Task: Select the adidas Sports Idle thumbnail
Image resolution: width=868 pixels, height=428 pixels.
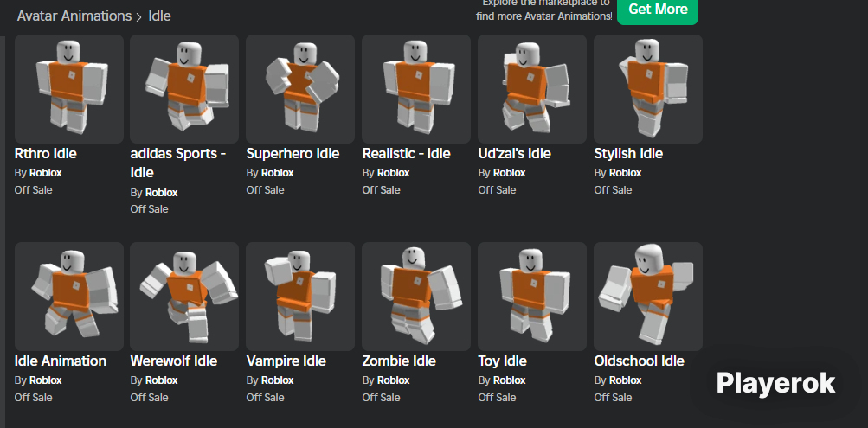Action: coord(184,89)
